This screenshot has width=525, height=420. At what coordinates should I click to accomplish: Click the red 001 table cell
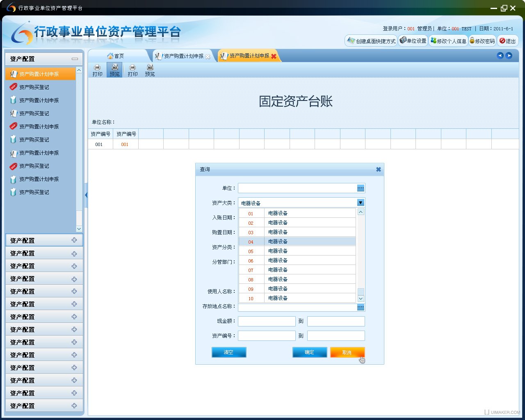(x=126, y=144)
